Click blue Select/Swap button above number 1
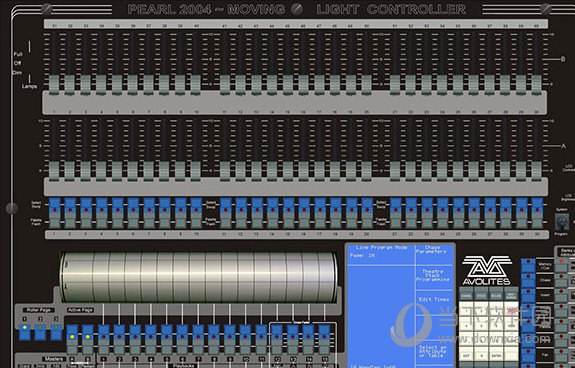Screen dimensions: 575x368 (54, 206)
